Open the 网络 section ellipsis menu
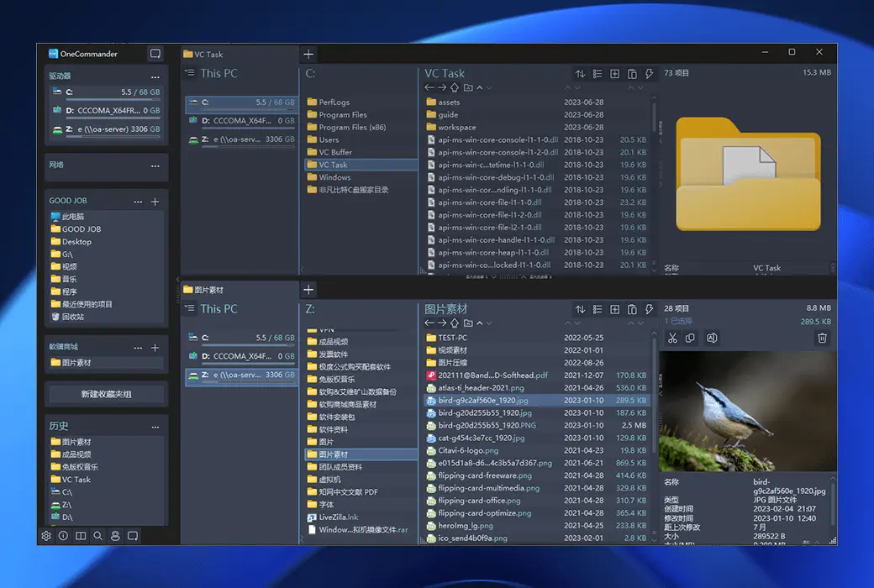Screen dimensions: 874x588 [x=155, y=165]
